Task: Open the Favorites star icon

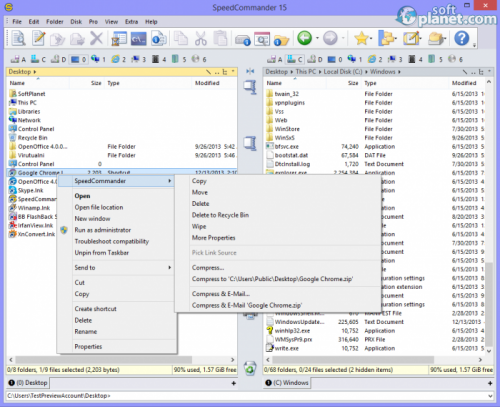Action: 361,38
